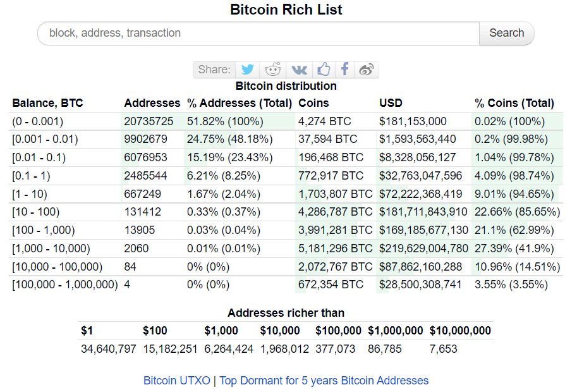Image resolution: width=577 pixels, height=392 pixels.
Task: Click the 20735725 addresses cell
Action: 149,121
